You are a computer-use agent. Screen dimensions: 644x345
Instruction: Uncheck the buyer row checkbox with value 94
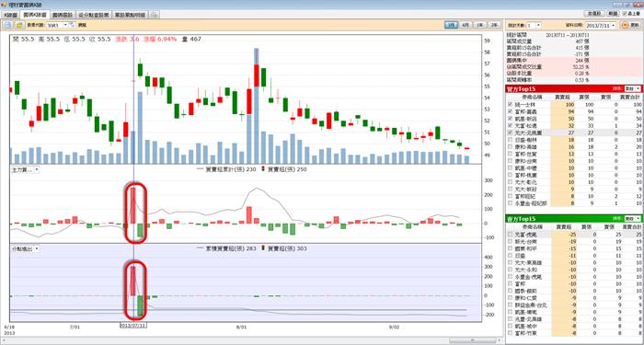point(510,111)
